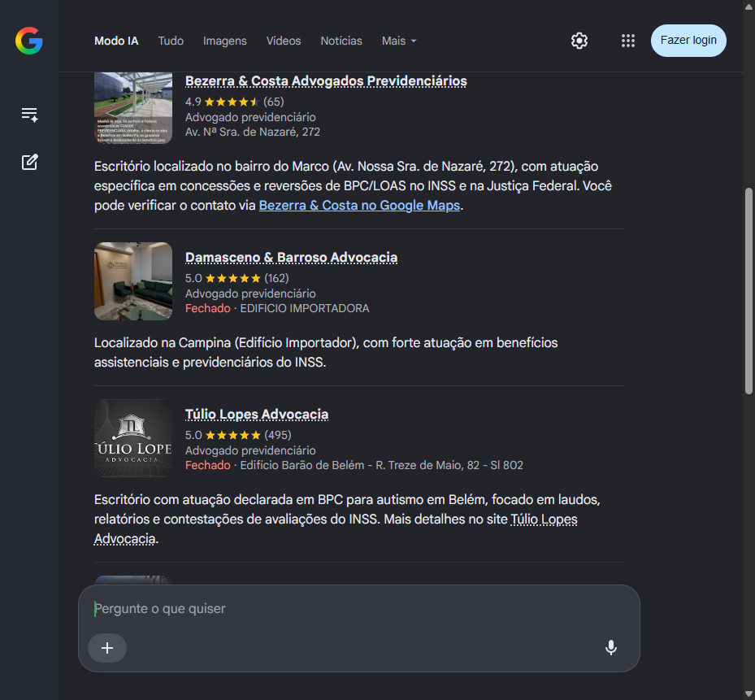This screenshot has height=700, width=755.
Task: Switch to the Imagens tab
Action: [225, 41]
